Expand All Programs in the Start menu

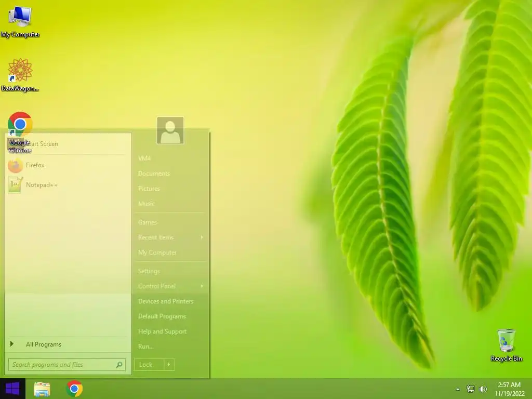click(68, 344)
